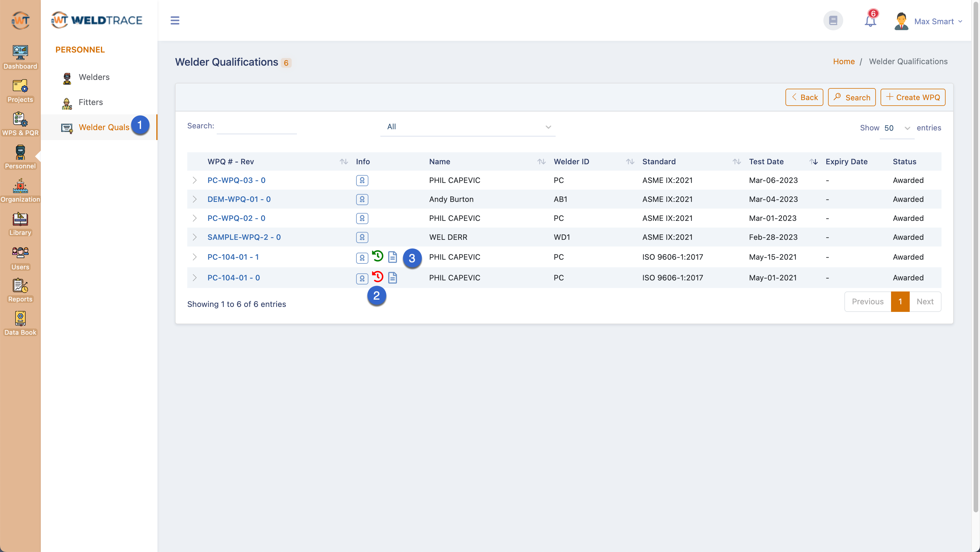Select Fitters in Personnel menu
The image size is (980, 552).
pos(99,102)
